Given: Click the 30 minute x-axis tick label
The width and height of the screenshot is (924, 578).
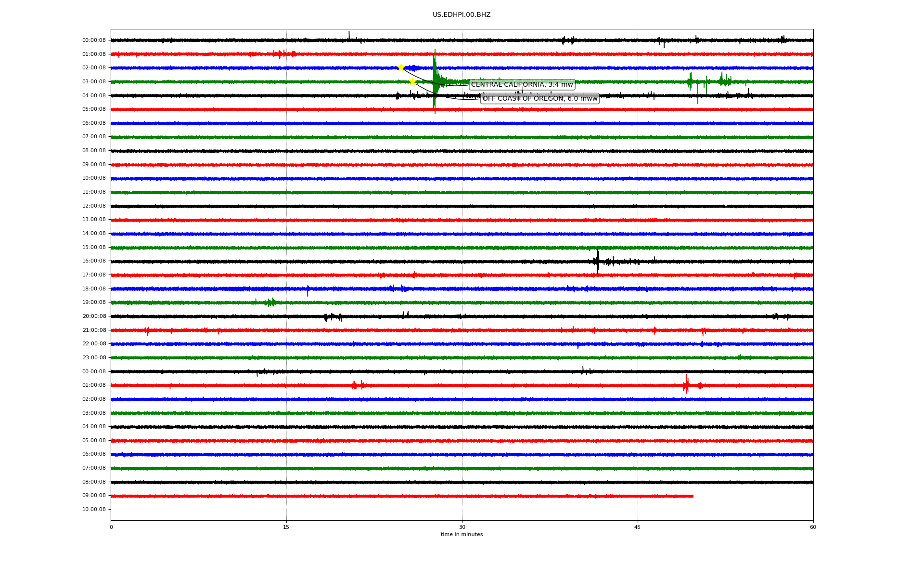Looking at the screenshot, I should 462,527.
